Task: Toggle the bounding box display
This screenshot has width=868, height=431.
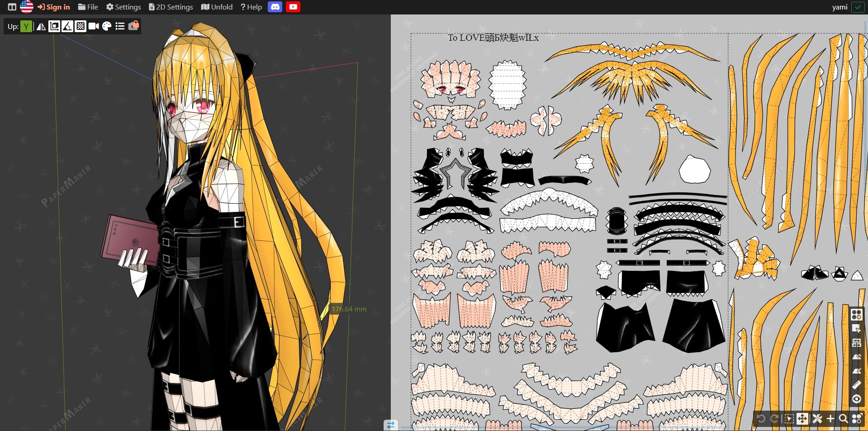Action: [54, 26]
